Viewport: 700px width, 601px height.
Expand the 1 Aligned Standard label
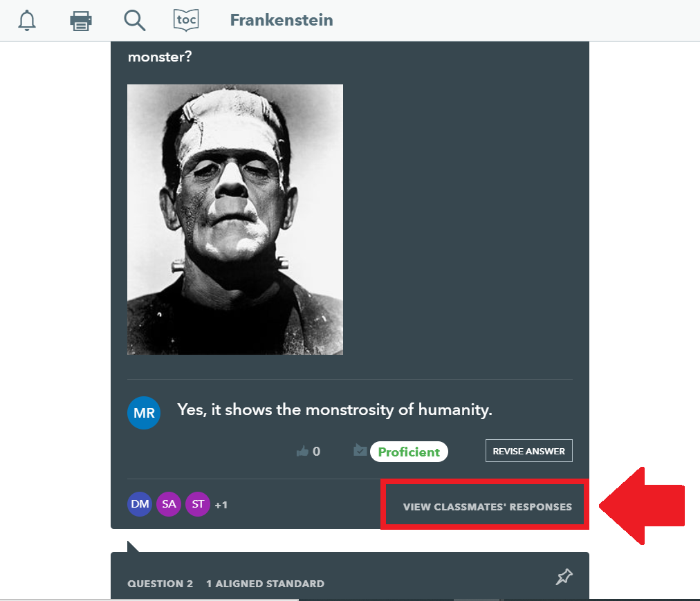pyautogui.click(x=265, y=584)
